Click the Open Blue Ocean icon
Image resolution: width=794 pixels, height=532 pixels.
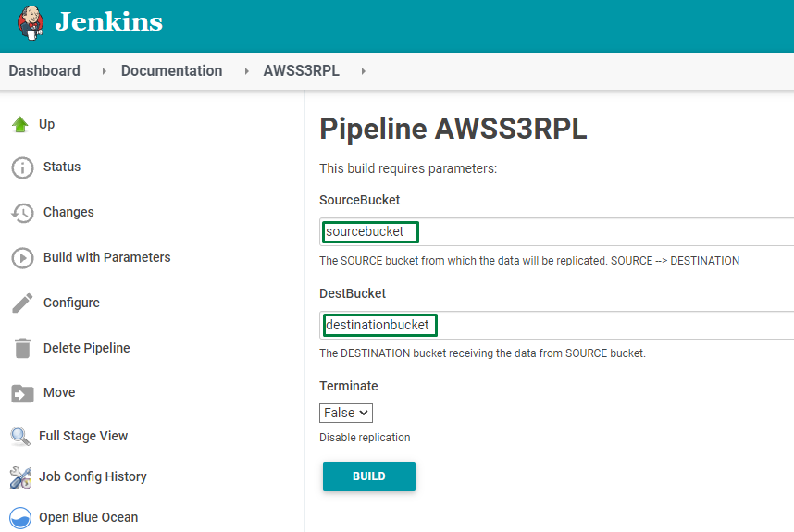[x=20, y=518]
